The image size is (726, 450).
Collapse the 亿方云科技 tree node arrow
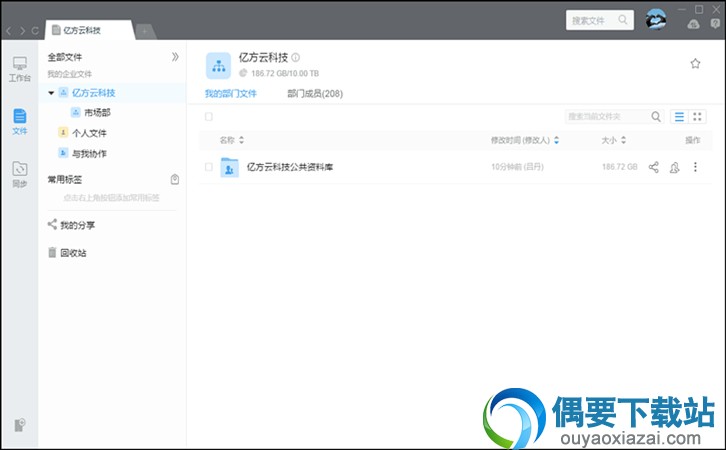pos(51,93)
